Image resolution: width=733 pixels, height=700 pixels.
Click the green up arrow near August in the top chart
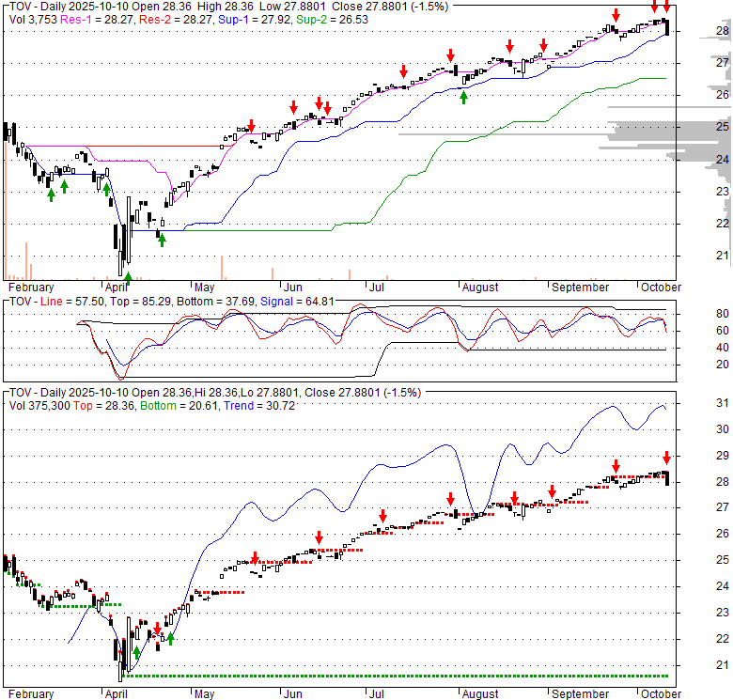pos(463,95)
